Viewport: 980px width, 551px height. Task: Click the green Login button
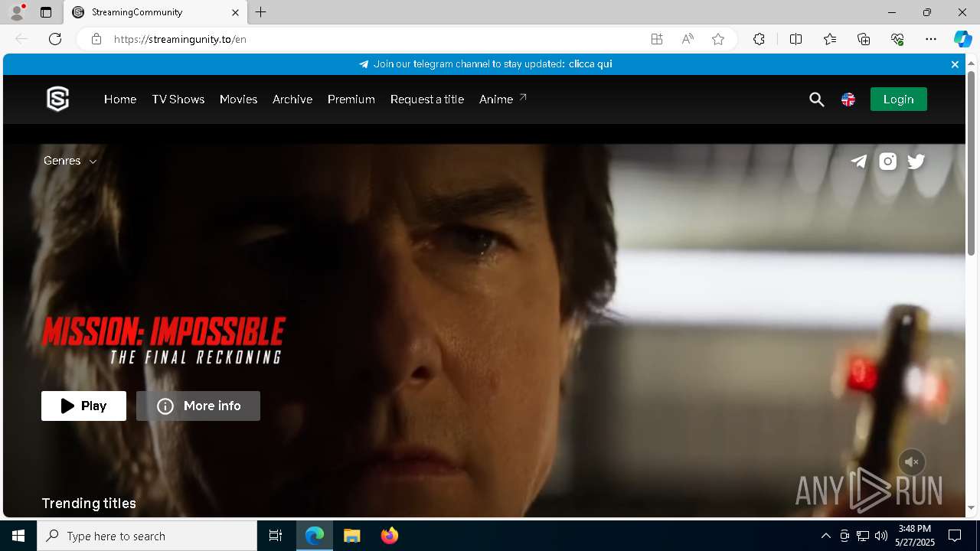(899, 99)
